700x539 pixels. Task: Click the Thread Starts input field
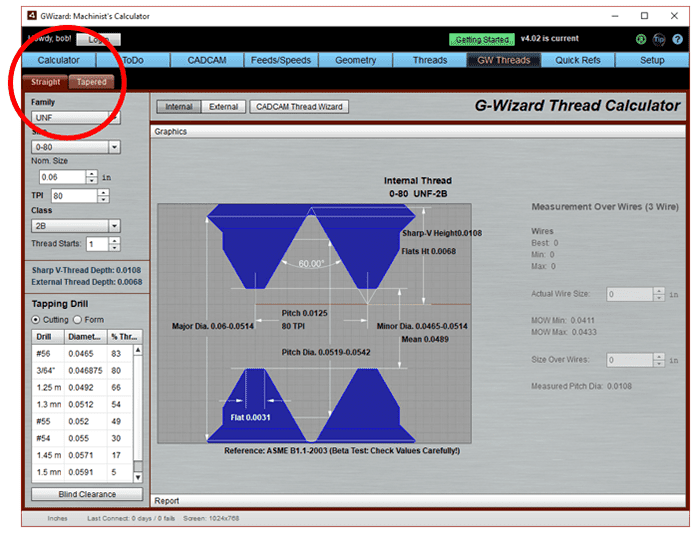coord(98,244)
